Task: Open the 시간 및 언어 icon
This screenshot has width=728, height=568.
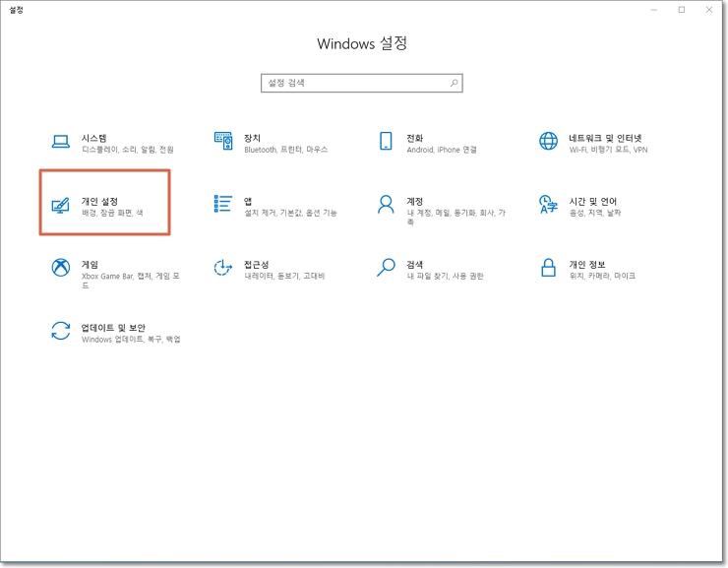Action: click(x=548, y=204)
